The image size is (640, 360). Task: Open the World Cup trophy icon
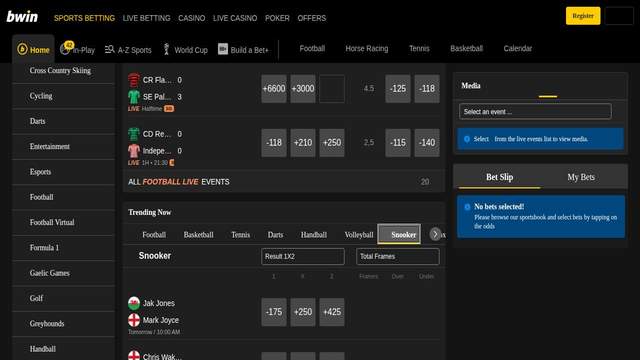pyautogui.click(x=166, y=49)
